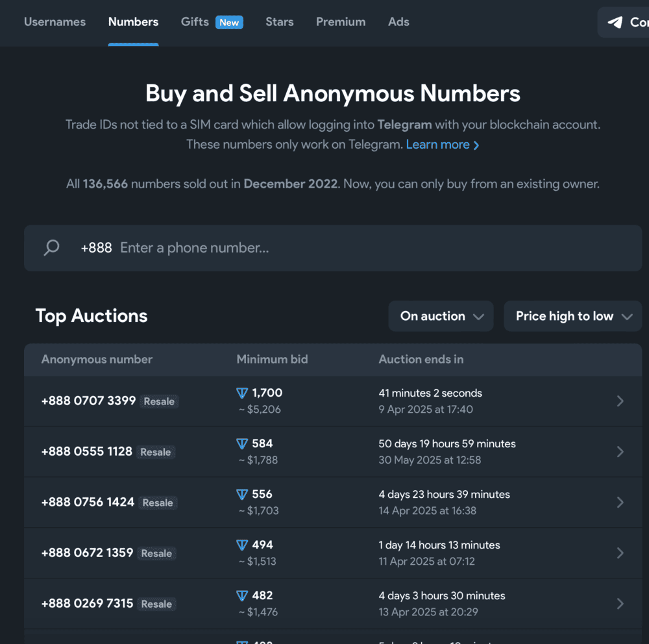Click the ~$1,513 price estimate
The height and width of the screenshot is (644, 649).
257,562
